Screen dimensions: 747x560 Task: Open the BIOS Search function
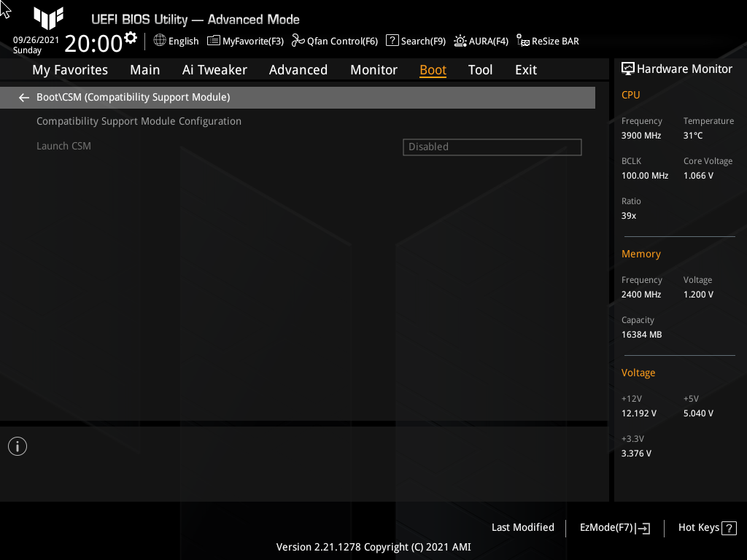[x=415, y=41]
